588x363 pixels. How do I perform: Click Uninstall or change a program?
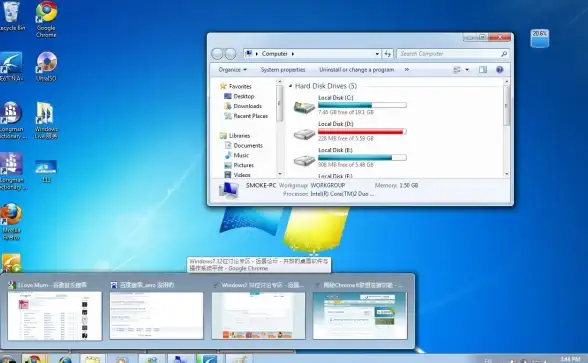pos(357,70)
